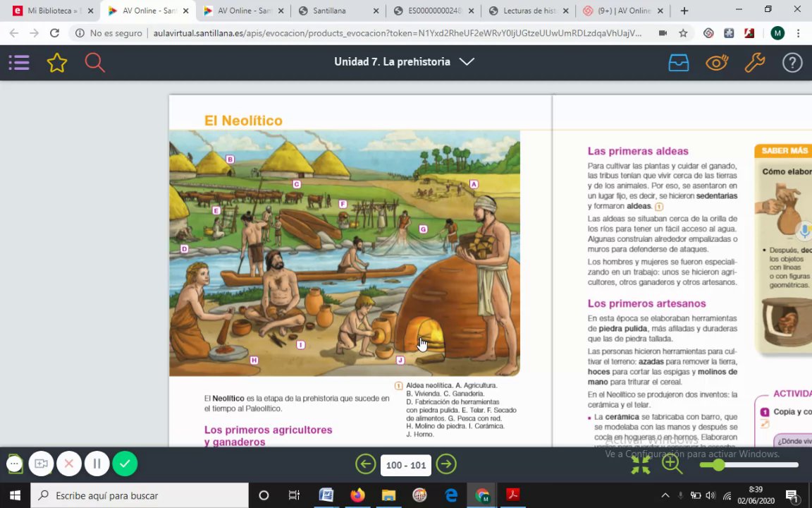
Task: Open the help question mark icon
Action: [x=792, y=63]
